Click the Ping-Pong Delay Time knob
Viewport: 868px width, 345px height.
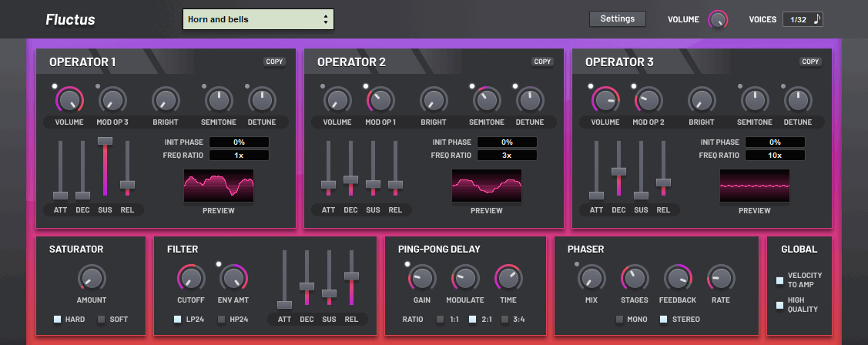[x=508, y=278]
